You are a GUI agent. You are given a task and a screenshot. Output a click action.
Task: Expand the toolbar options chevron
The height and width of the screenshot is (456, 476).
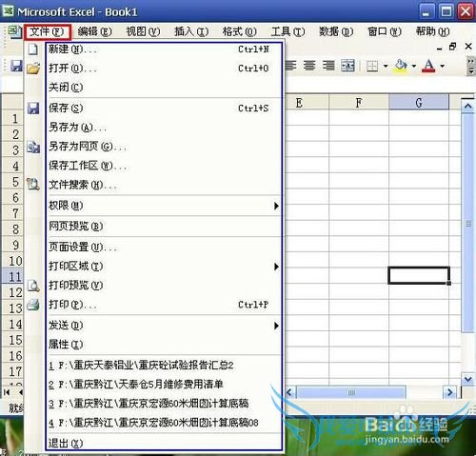pyautogui.click(x=471, y=66)
